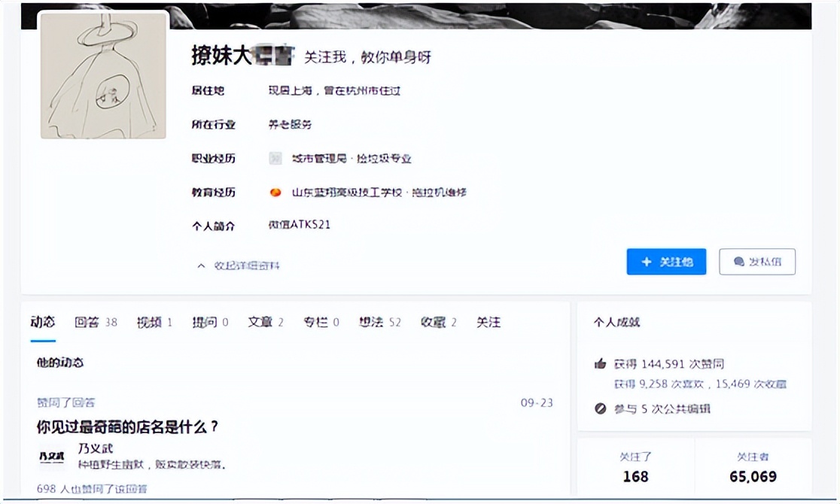Open the 收藏 tab
Image resolution: width=840 pixels, height=504 pixels.
pyautogui.click(x=433, y=321)
